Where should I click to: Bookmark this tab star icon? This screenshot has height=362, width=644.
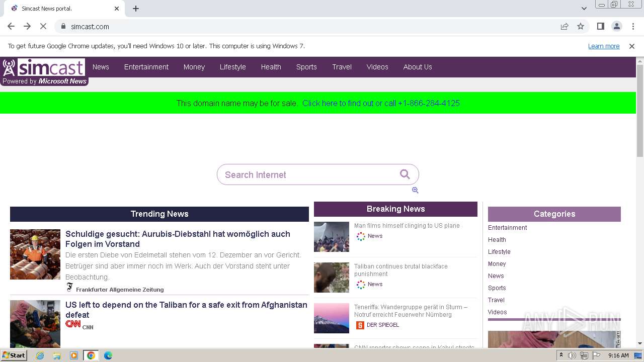click(581, 26)
